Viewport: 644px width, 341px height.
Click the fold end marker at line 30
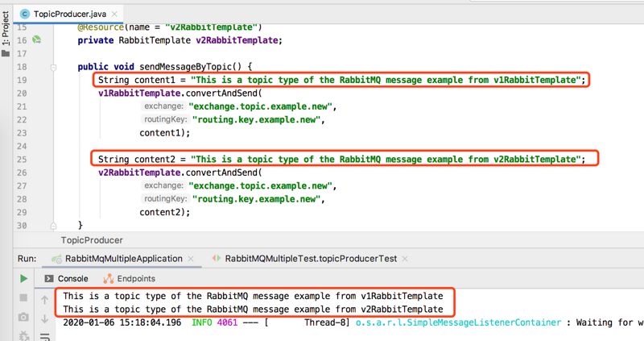pos(53,226)
